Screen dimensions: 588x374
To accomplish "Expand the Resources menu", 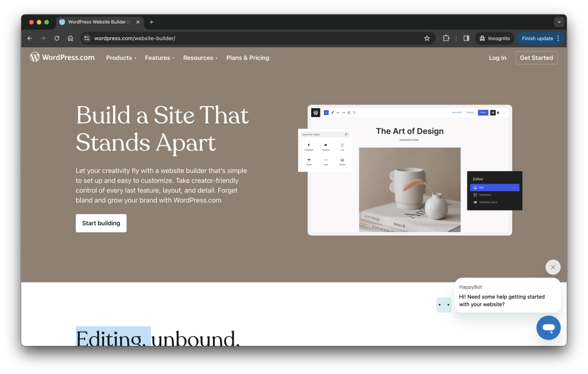I will 200,58.
